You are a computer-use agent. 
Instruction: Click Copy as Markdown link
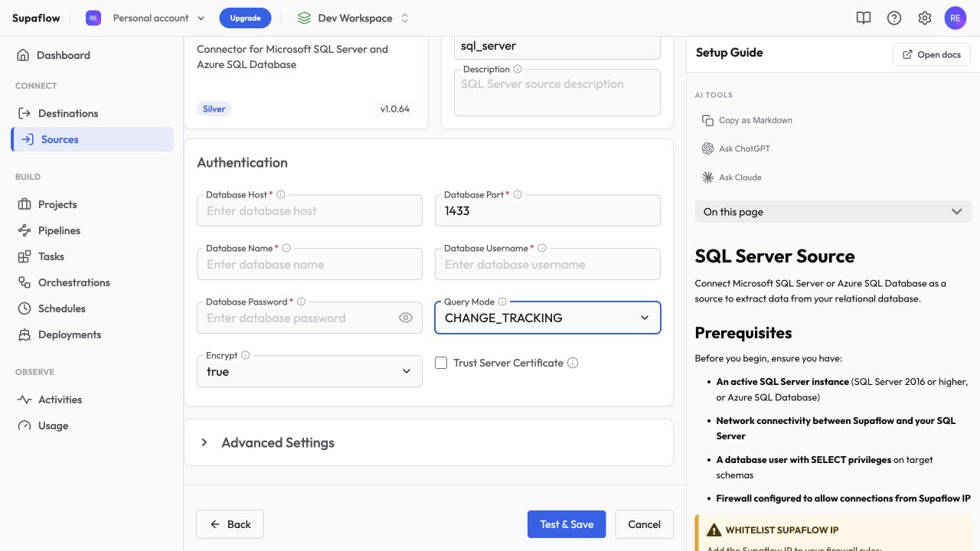click(x=756, y=120)
